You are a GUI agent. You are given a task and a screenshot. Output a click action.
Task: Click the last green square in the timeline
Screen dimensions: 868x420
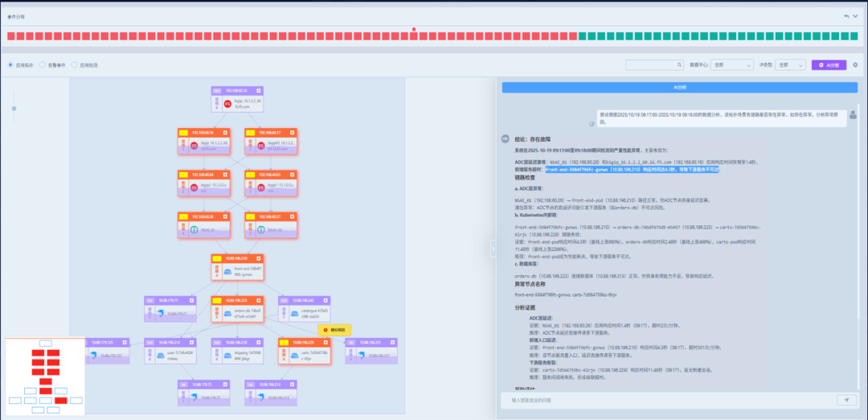tap(853, 36)
